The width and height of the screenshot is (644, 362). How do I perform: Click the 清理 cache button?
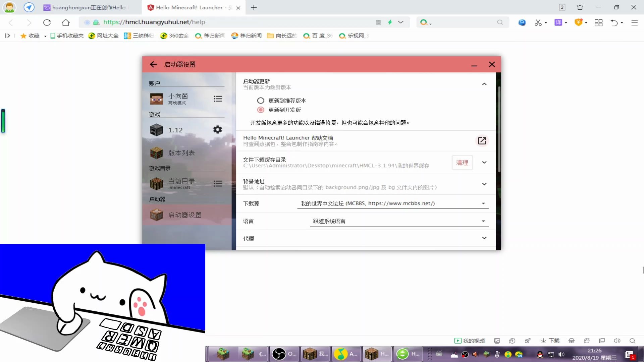pos(462,163)
